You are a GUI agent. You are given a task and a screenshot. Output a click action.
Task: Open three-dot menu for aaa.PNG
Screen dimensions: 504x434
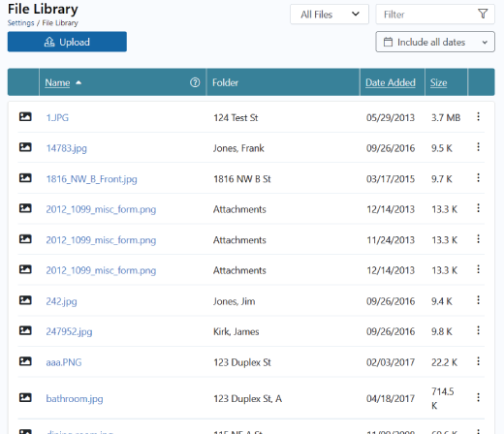[x=478, y=361]
